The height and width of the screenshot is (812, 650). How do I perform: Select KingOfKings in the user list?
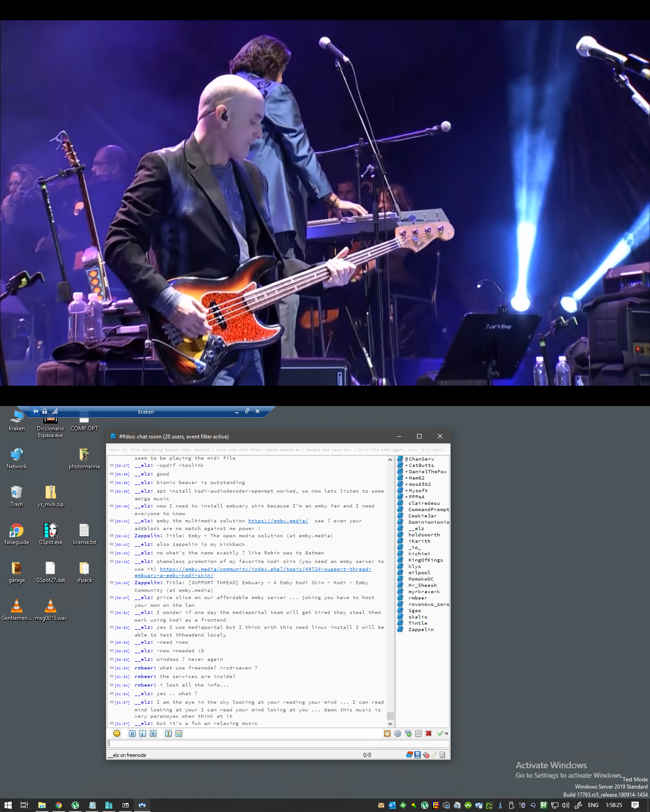426,560
